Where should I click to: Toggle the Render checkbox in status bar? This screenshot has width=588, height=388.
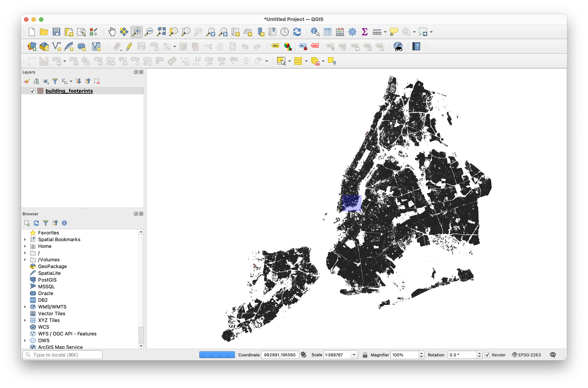click(x=487, y=355)
